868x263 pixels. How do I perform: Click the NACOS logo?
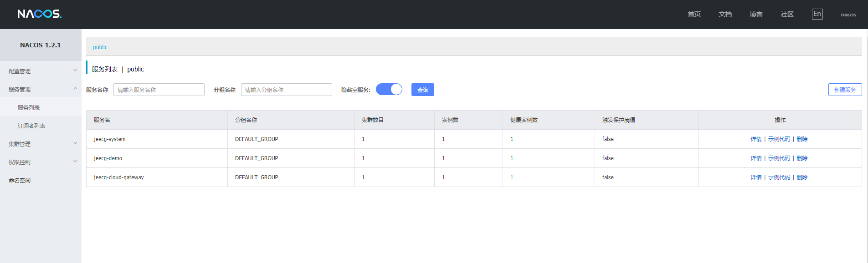(x=40, y=14)
